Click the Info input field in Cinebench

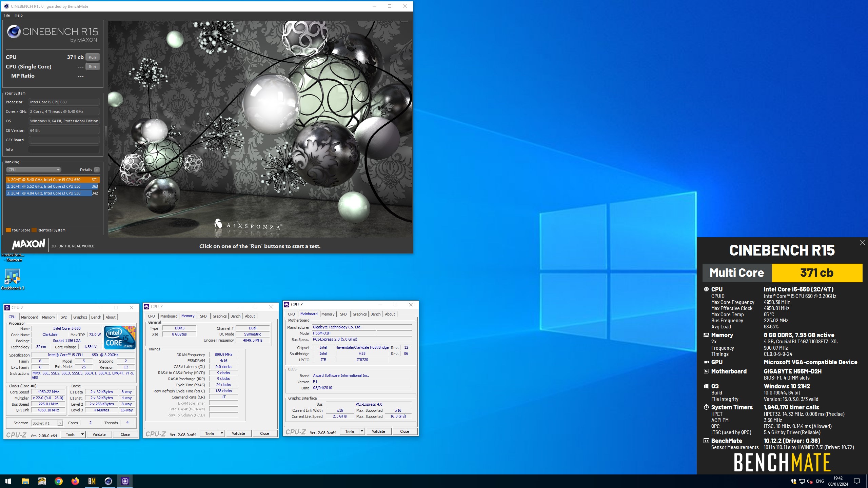[64, 149]
